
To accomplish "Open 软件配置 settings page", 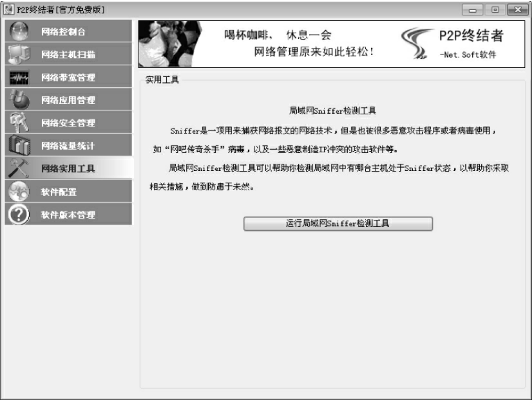I will point(69,191).
